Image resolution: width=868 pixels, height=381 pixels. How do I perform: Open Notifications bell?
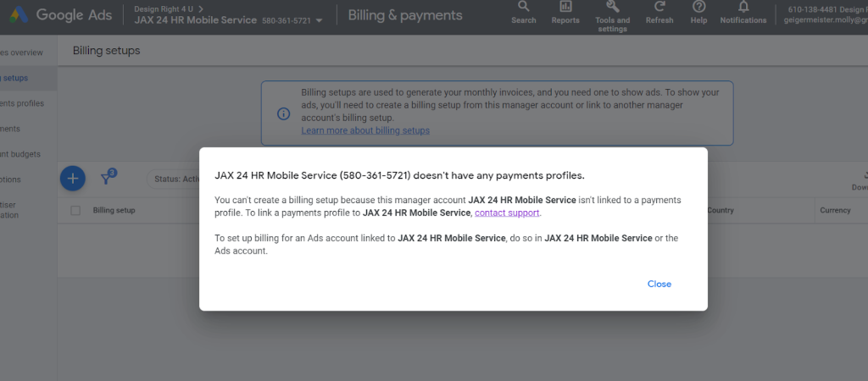coord(743,14)
